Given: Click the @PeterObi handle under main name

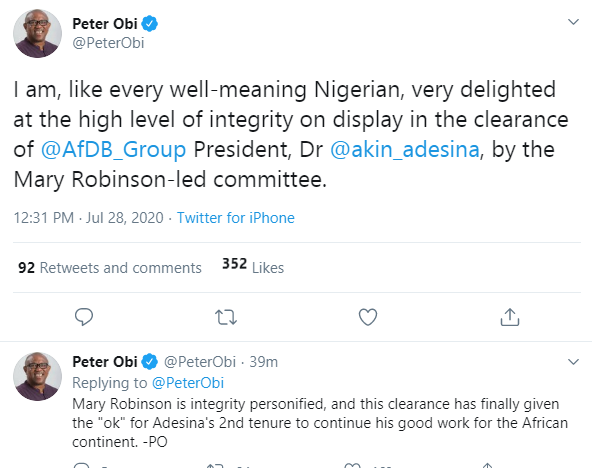Looking at the screenshot, I should 108,43.
